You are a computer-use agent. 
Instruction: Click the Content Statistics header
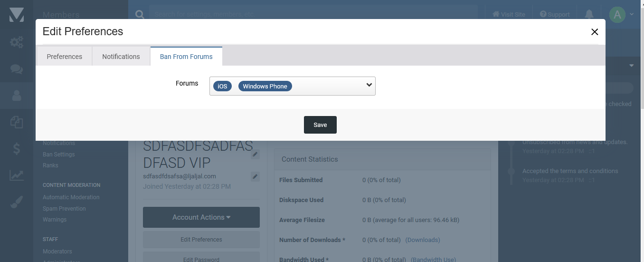[310, 159]
